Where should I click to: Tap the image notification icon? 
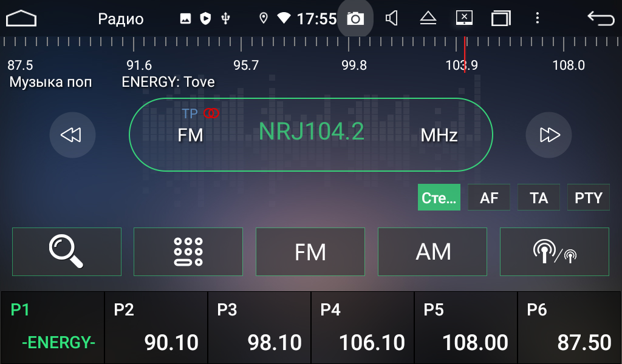click(185, 18)
